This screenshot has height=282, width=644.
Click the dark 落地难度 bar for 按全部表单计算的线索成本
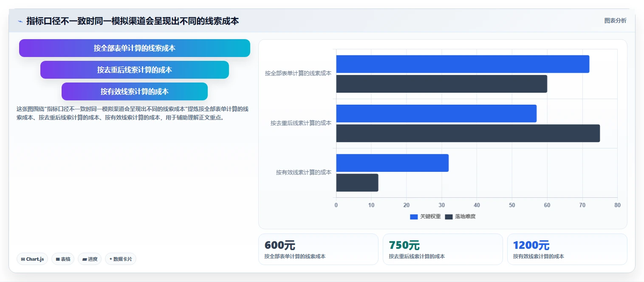[441, 84]
